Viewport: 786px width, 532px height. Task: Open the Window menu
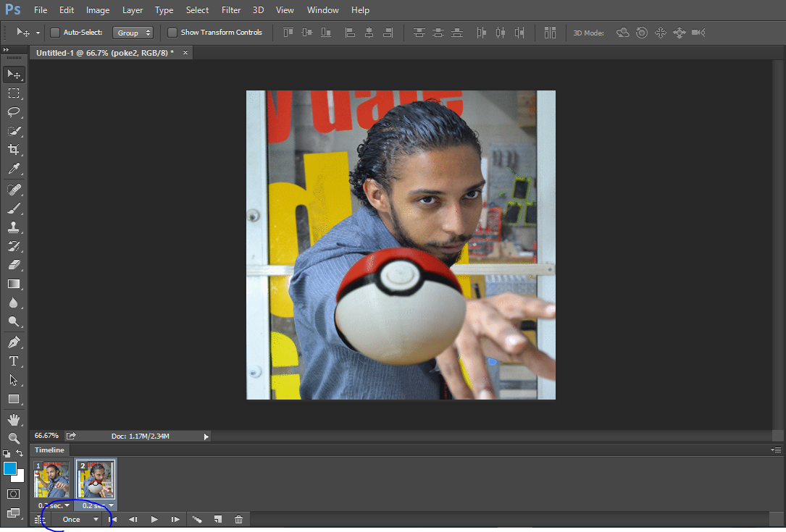323,10
